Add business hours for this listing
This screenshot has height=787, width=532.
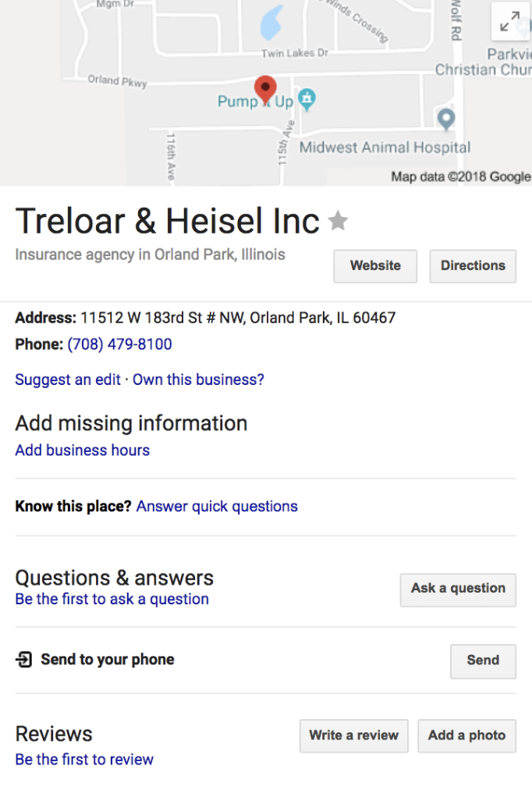click(x=82, y=450)
